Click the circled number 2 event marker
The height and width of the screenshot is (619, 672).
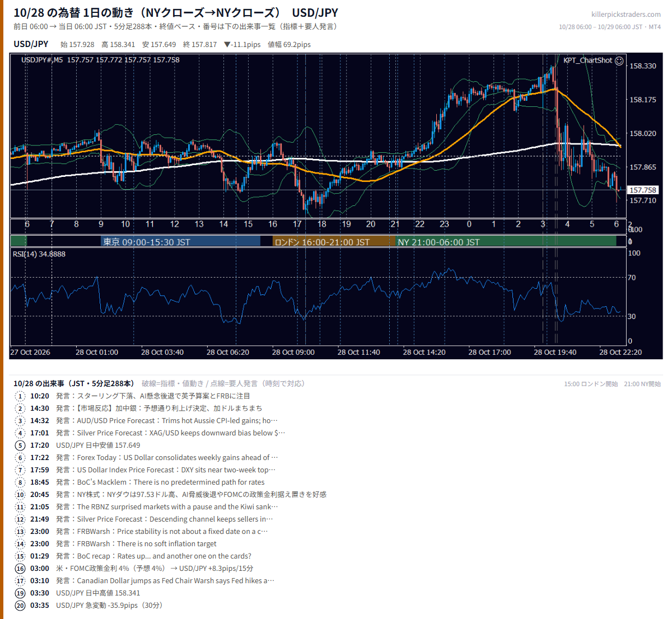tap(20, 409)
